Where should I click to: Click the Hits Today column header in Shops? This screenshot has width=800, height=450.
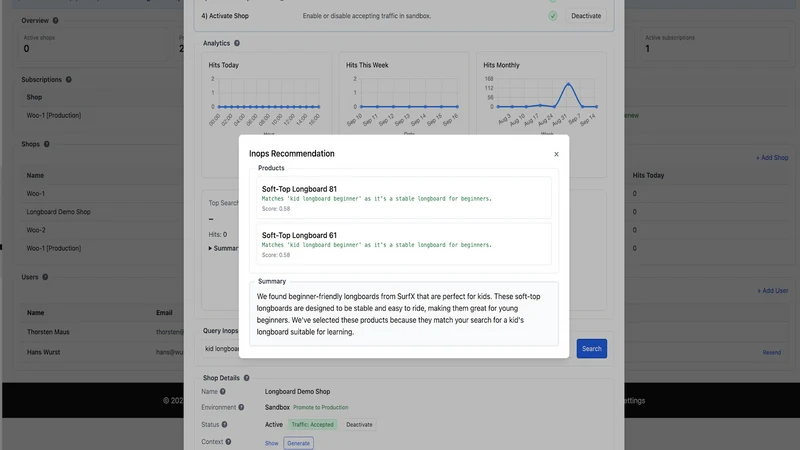point(648,176)
